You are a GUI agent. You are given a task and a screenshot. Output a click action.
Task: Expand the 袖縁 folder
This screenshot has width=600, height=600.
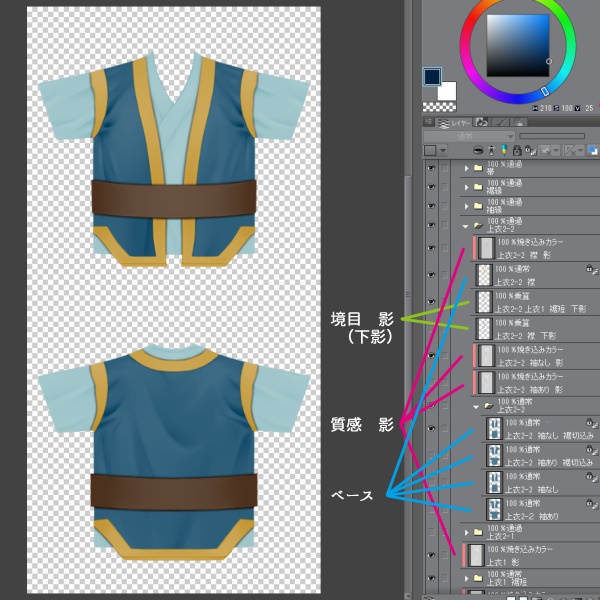click(466, 206)
